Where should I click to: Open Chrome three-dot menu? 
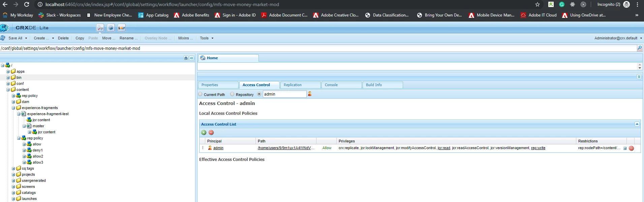pyautogui.click(x=637, y=4)
